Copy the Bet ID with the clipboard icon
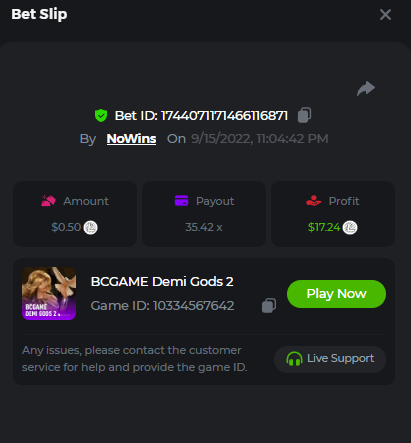 pyautogui.click(x=304, y=115)
